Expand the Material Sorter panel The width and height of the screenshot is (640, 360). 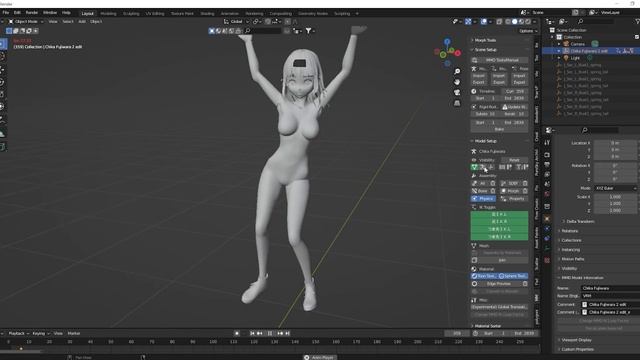point(487,326)
